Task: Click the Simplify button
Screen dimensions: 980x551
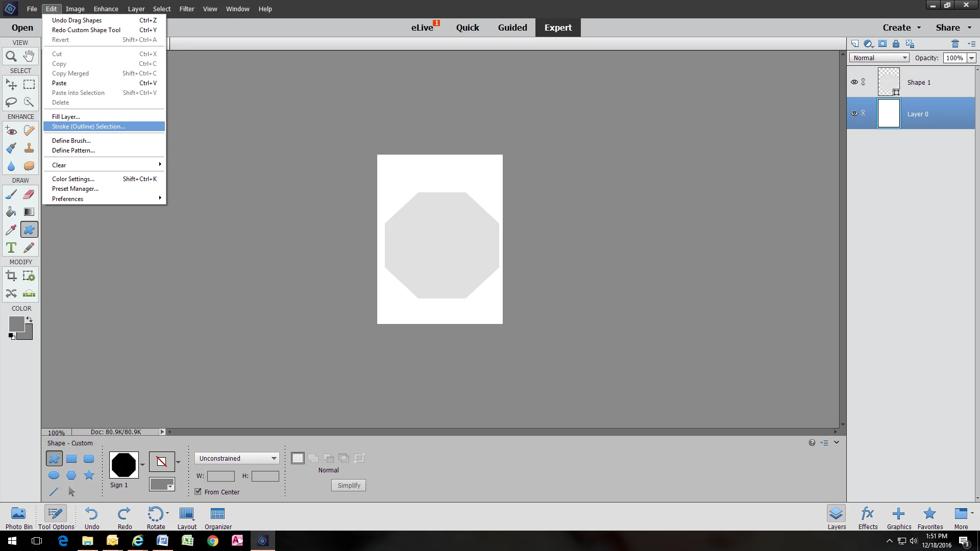Action: [x=349, y=485]
